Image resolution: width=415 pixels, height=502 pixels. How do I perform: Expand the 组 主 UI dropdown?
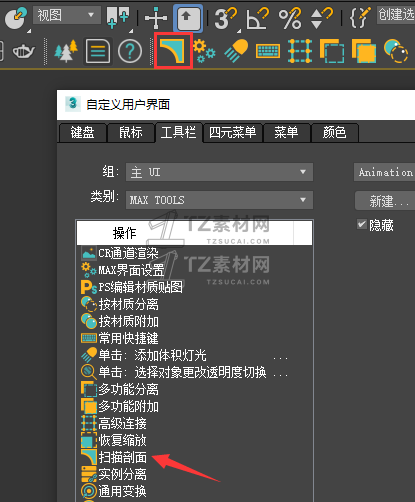click(x=219, y=172)
